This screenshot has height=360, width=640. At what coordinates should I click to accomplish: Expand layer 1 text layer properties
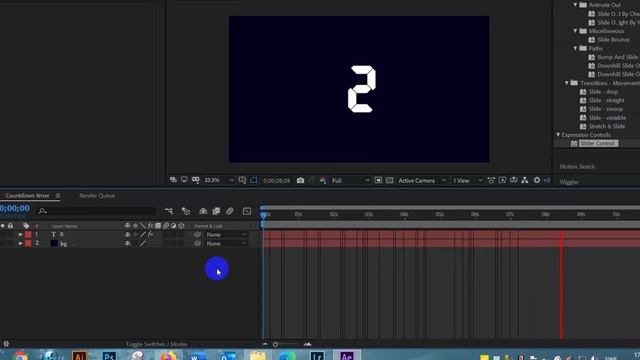(20, 235)
